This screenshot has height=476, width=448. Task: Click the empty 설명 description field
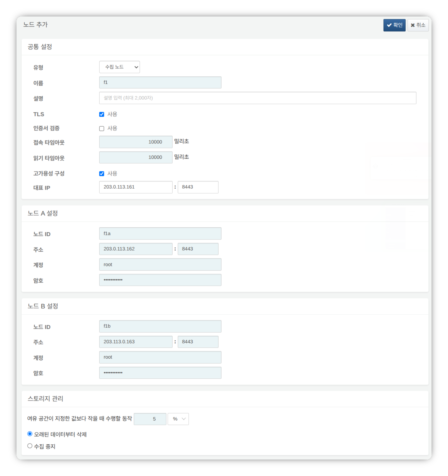coord(257,98)
